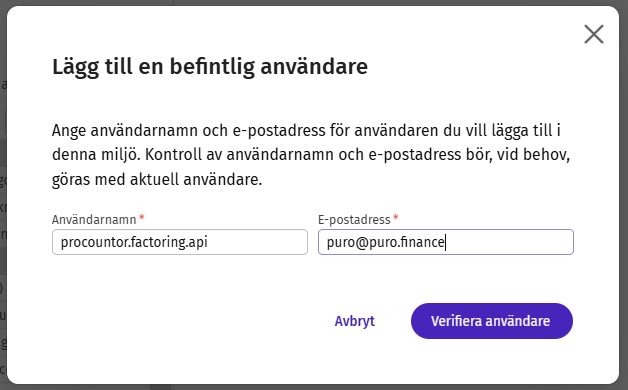This screenshot has height=390, width=628.
Task: Click the text procountor.factoring.api in the username field
Action: pyautogui.click(x=134, y=242)
